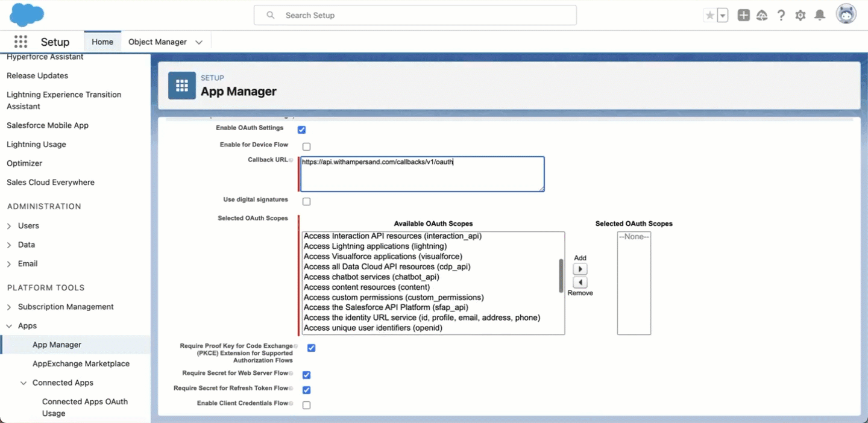Open the App Launcher waffle icon
The width and height of the screenshot is (868, 423).
coord(20,41)
